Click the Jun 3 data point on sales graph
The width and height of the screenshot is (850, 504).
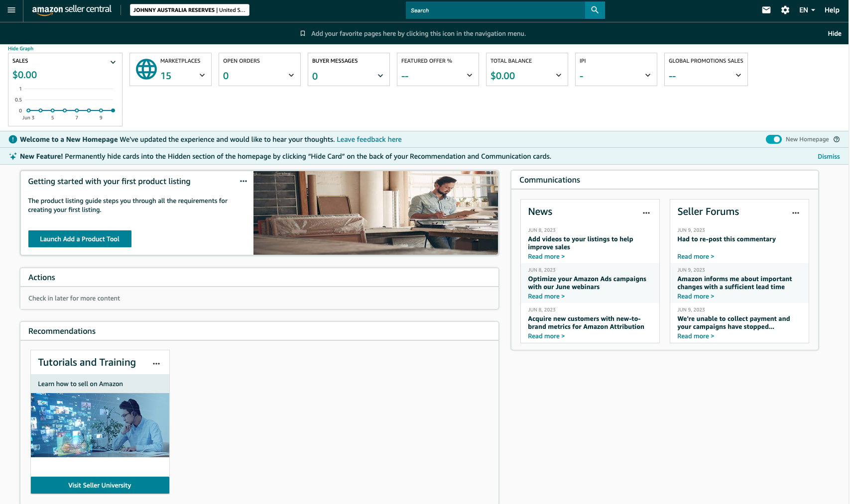(28, 110)
